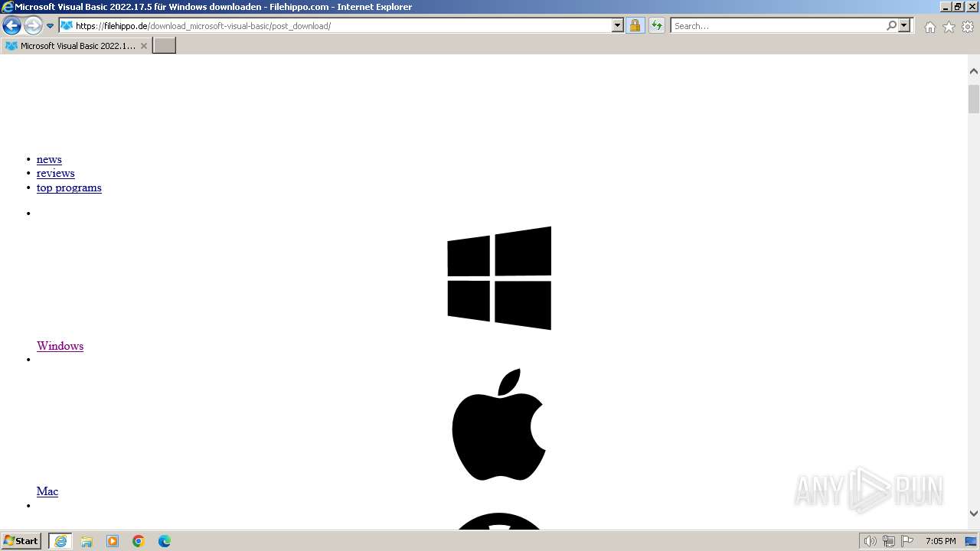Image resolution: width=980 pixels, height=551 pixels.
Task: Select the Microsoft Visual Basic tab
Action: [76, 45]
